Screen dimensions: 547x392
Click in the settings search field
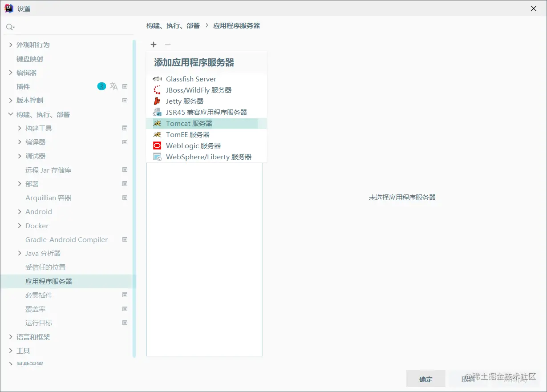69,28
